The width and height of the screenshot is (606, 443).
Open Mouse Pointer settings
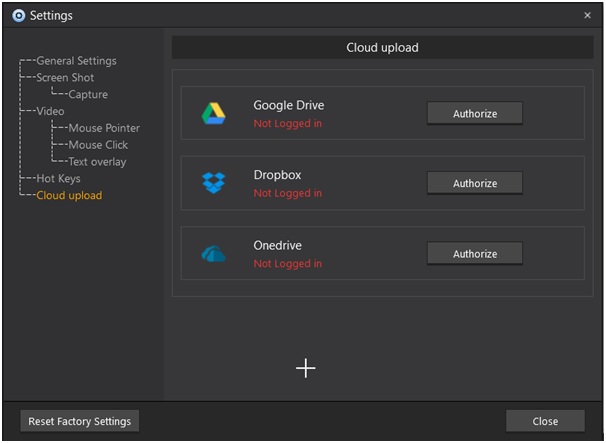click(x=104, y=128)
